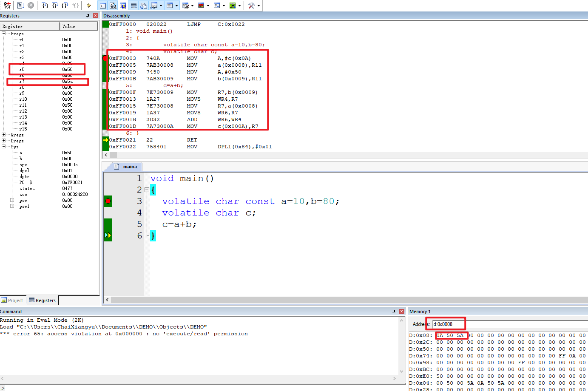Open the Memory Windows dropdown arrow
The height and width of the screenshot is (391, 588).
pyautogui.click(x=176, y=6)
